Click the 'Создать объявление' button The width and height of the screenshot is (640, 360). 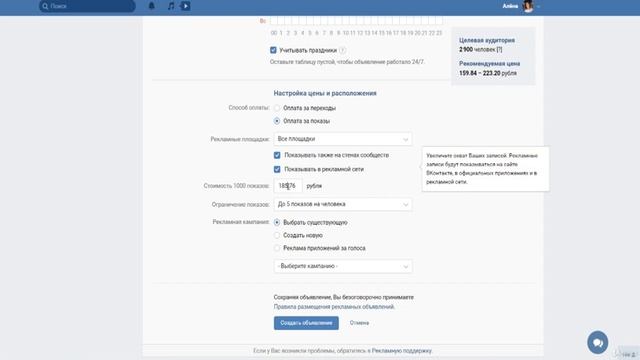pos(306,323)
